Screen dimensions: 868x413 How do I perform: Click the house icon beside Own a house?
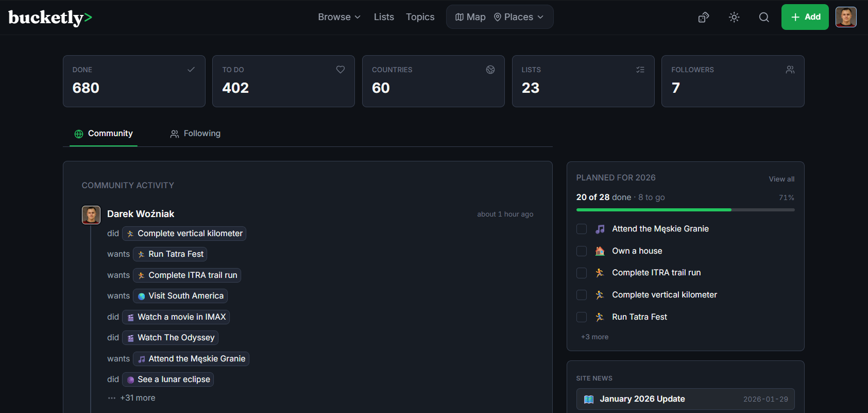pos(600,251)
